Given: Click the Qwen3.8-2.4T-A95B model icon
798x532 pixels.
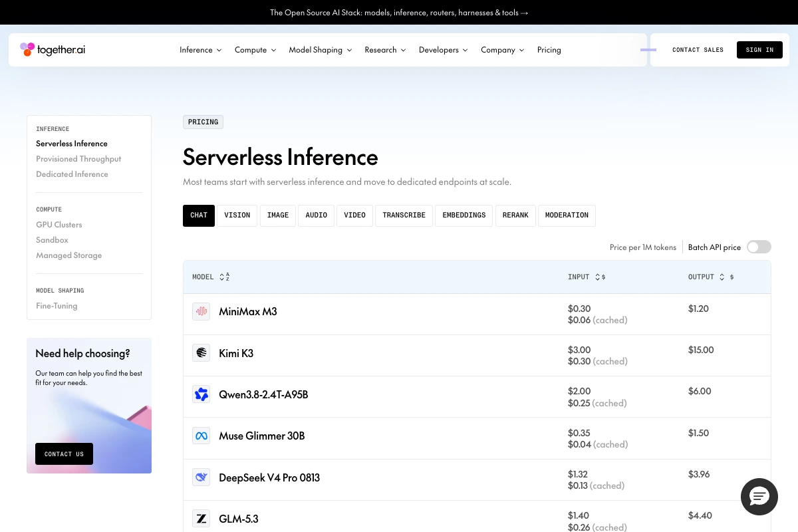Looking at the screenshot, I should pyautogui.click(x=201, y=394).
